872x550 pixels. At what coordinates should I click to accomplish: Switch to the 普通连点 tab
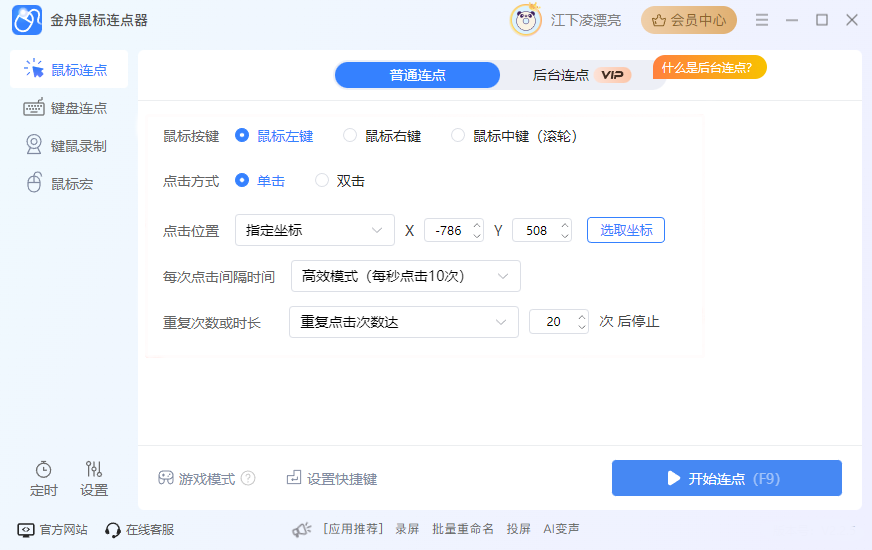coord(417,75)
